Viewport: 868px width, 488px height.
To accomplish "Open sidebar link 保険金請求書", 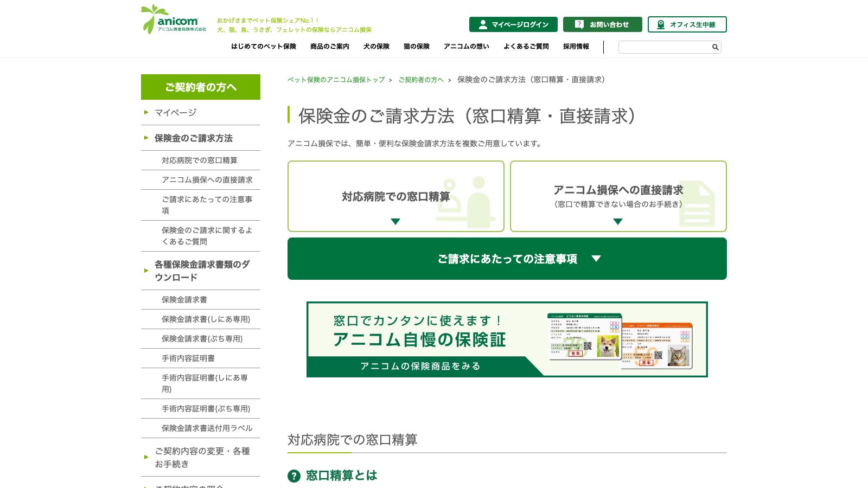I will (201, 300).
